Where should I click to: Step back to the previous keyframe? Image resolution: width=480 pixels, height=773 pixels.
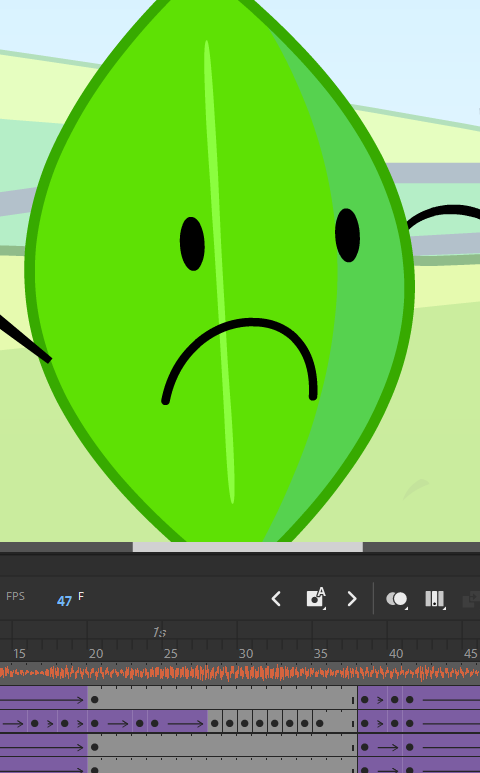(x=276, y=599)
